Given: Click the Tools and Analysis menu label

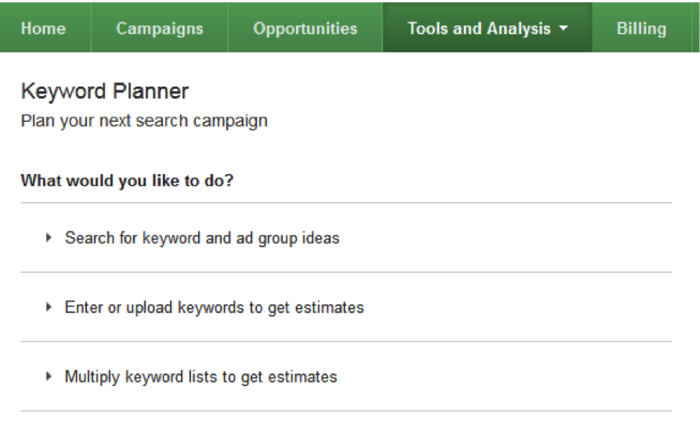Looking at the screenshot, I should [479, 28].
